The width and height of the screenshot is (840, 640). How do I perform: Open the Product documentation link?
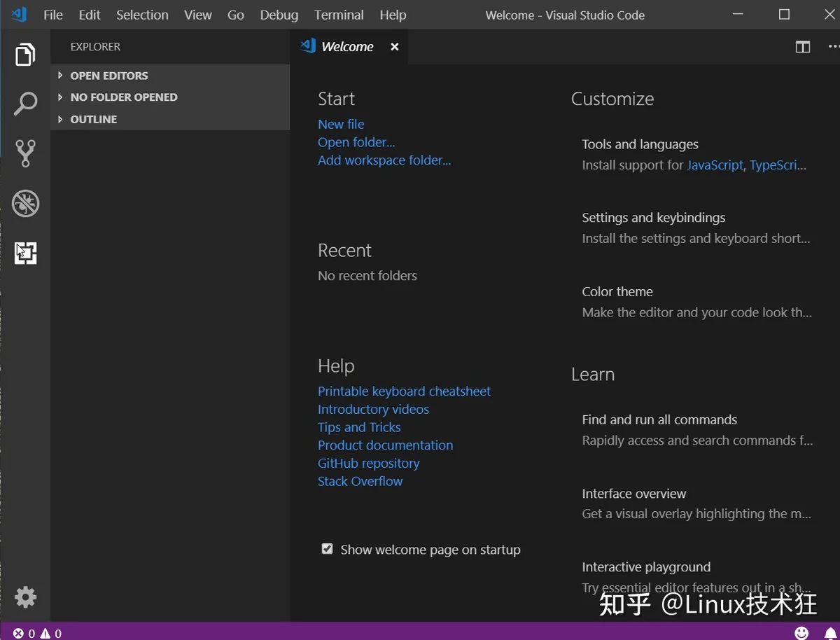coord(385,445)
